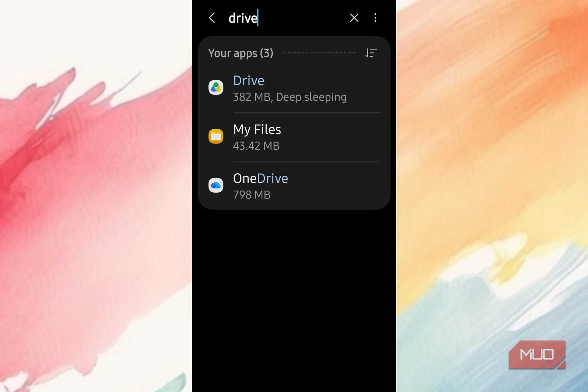Open the three-dot more options menu
The height and width of the screenshot is (392, 588).
(x=375, y=18)
